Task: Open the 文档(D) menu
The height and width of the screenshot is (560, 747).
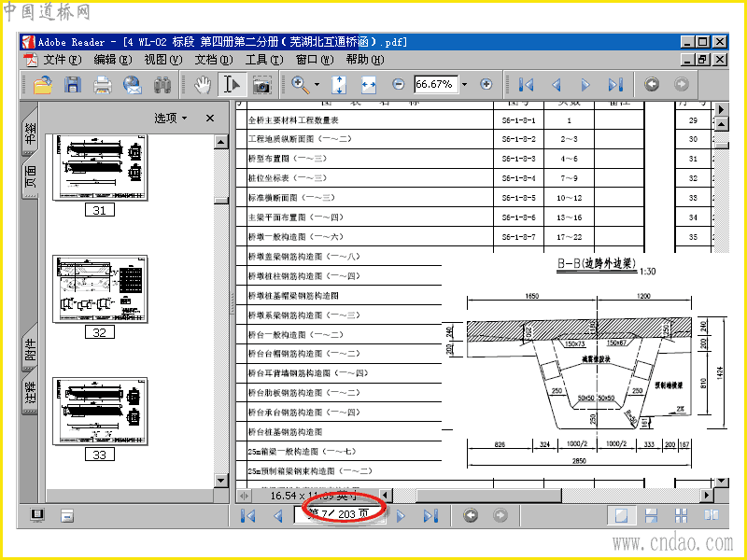Action: [x=214, y=60]
